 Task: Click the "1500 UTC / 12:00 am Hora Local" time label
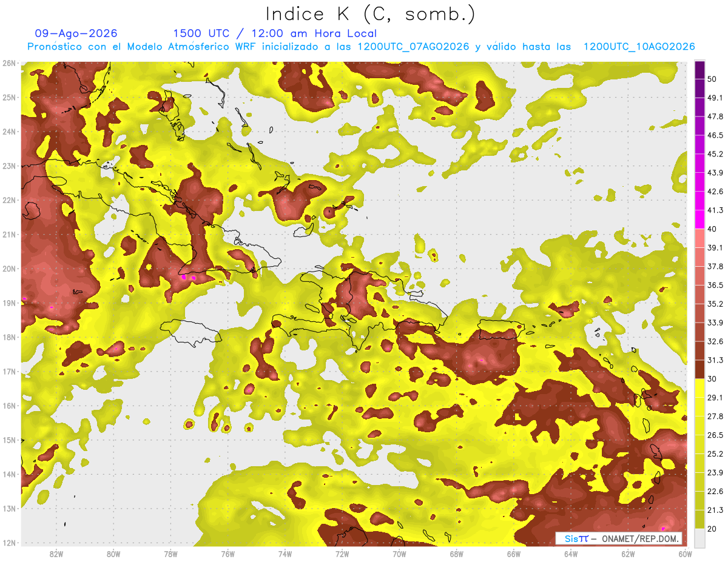click(275, 33)
